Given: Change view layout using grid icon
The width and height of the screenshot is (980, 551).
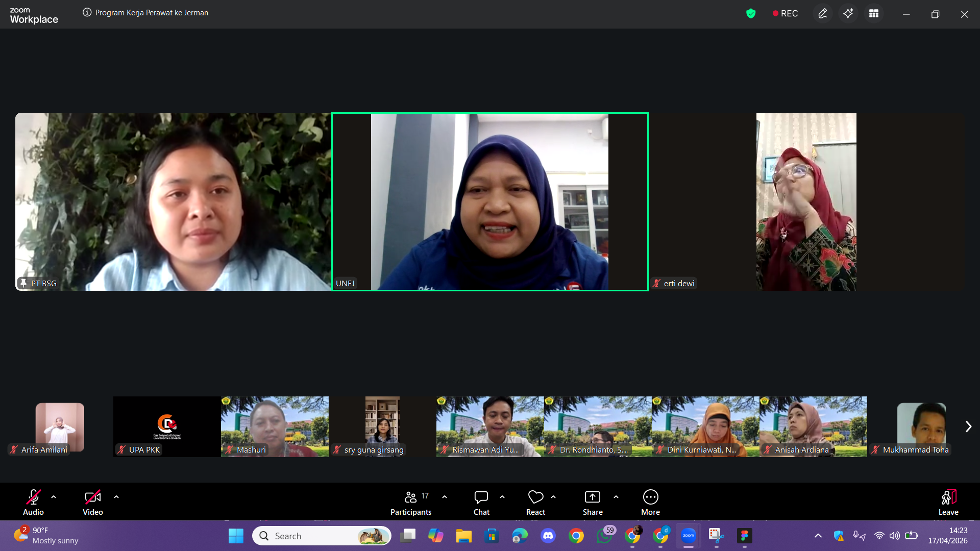Looking at the screenshot, I should pyautogui.click(x=873, y=14).
